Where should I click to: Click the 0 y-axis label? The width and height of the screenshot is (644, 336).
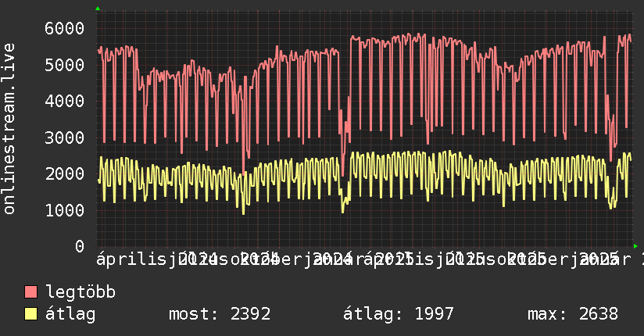80,246
